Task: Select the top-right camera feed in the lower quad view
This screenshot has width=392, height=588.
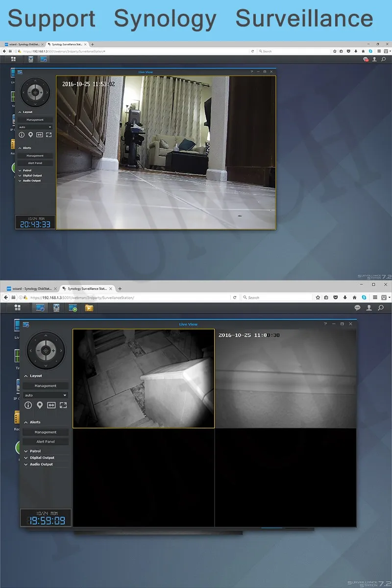Action: coord(285,378)
